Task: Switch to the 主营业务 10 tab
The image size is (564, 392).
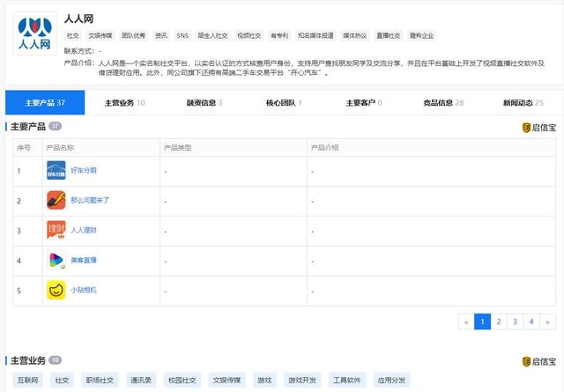Action: 124,103
